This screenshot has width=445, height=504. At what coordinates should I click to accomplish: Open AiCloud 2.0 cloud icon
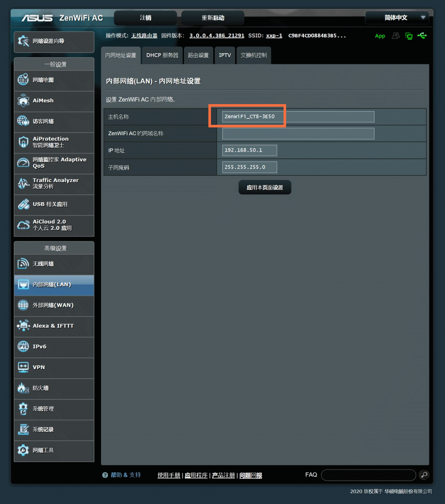pyautogui.click(x=23, y=225)
